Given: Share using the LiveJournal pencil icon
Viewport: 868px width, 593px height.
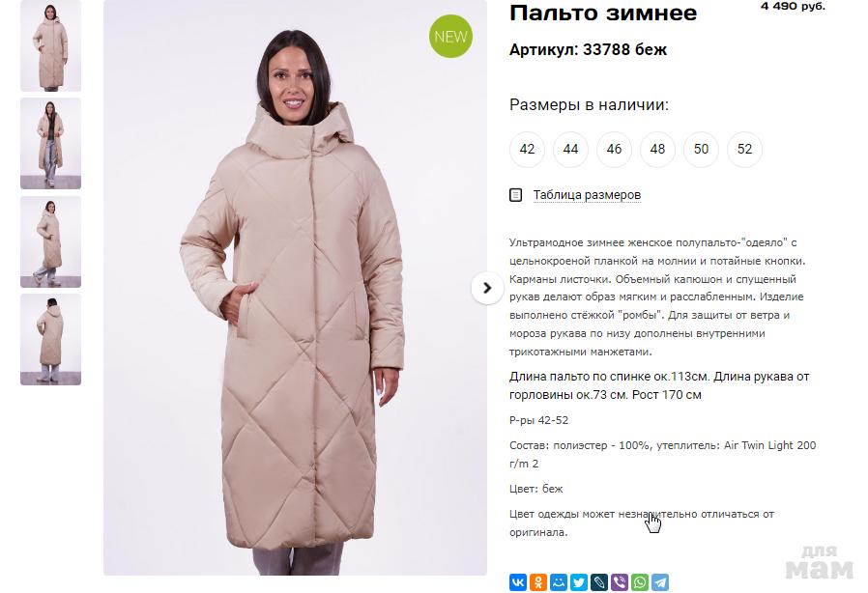Looking at the screenshot, I should (599, 582).
